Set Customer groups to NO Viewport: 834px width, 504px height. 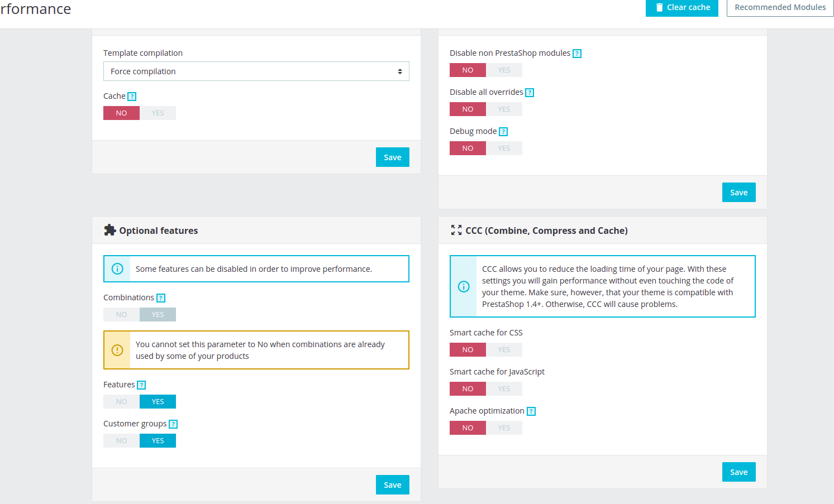[122, 441]
